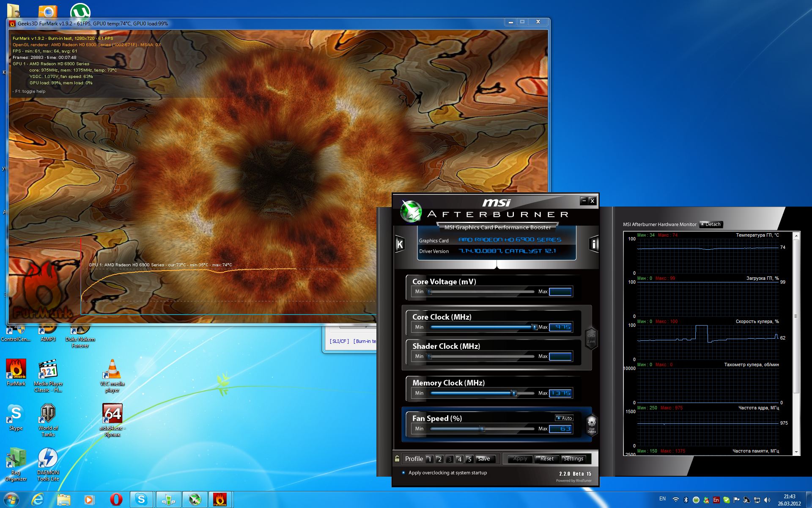Click the profile lock padlock icon

tap(397, 458)
